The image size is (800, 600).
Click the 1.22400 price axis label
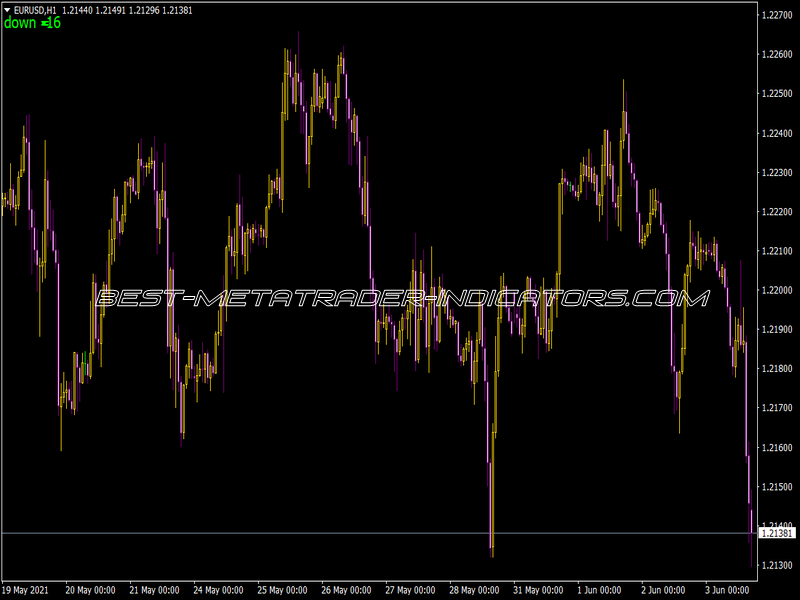click(x=777, y=133)
